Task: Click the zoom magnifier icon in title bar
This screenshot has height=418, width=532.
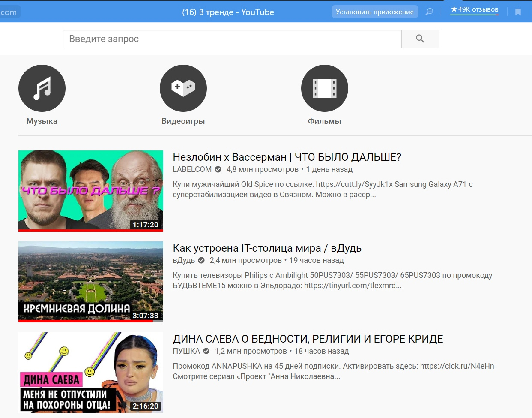Action: coord(429,12)
